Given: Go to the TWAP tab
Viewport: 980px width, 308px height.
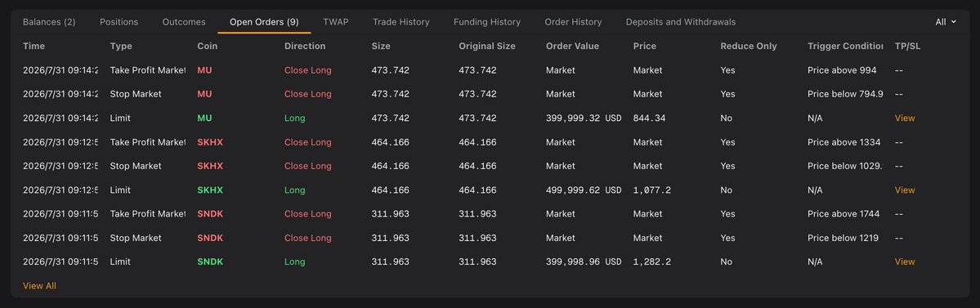Looking at the screenshot, I should (x=336, y=22).
